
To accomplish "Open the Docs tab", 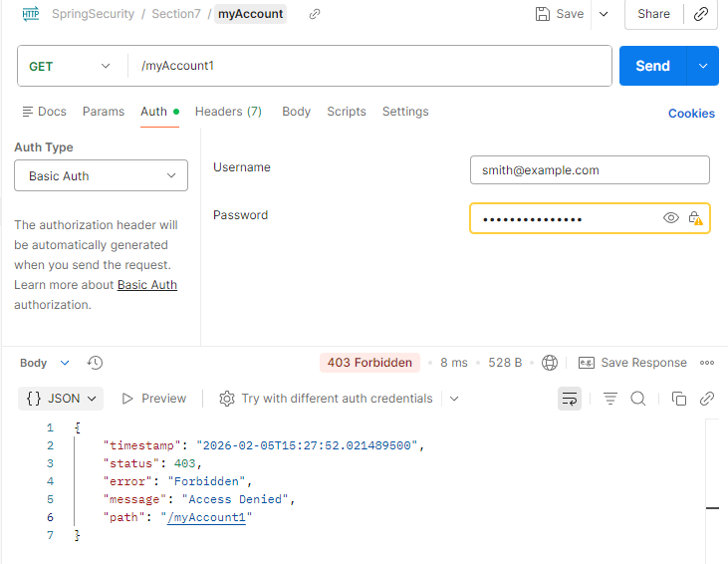I will click(x=45, y=112).
